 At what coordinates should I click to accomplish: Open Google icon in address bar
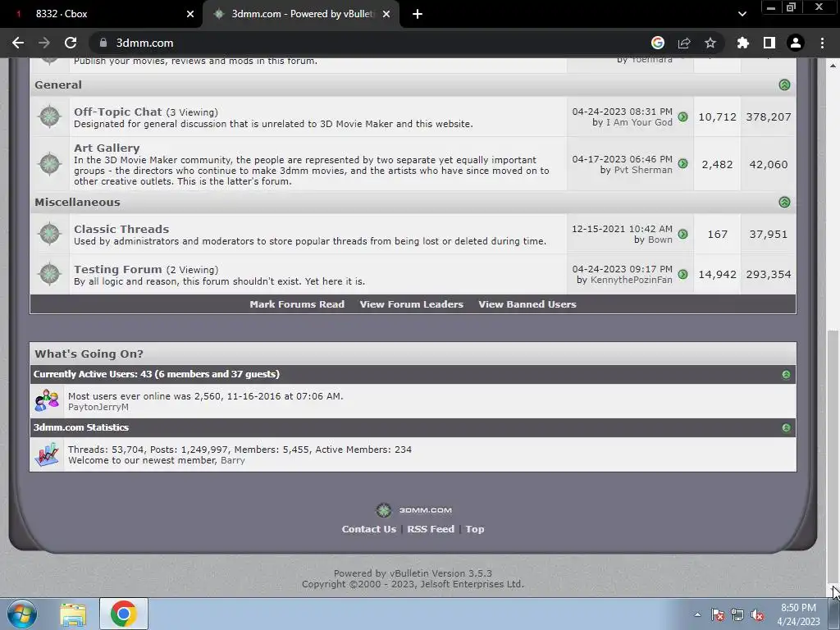(658, 43)
